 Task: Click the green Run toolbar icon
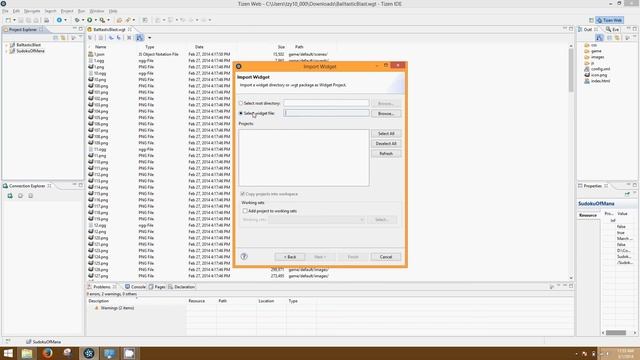pos(89,20)
